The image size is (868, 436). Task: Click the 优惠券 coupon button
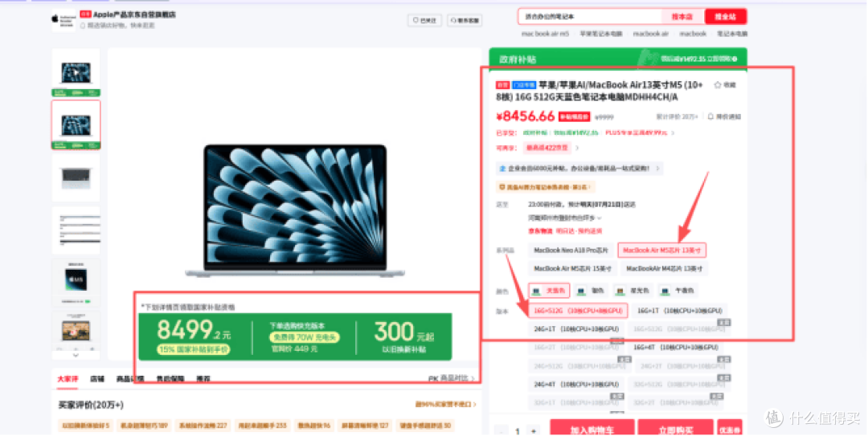coord(730,429)
